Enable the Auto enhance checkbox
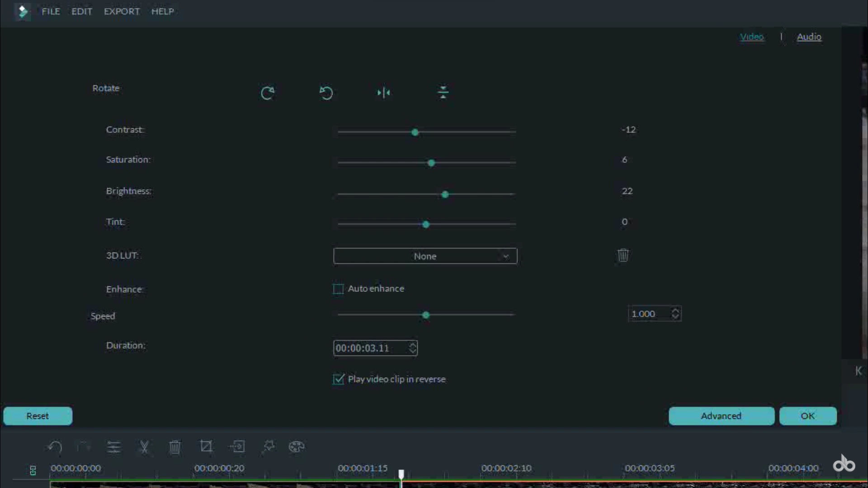 pos(338,289)
